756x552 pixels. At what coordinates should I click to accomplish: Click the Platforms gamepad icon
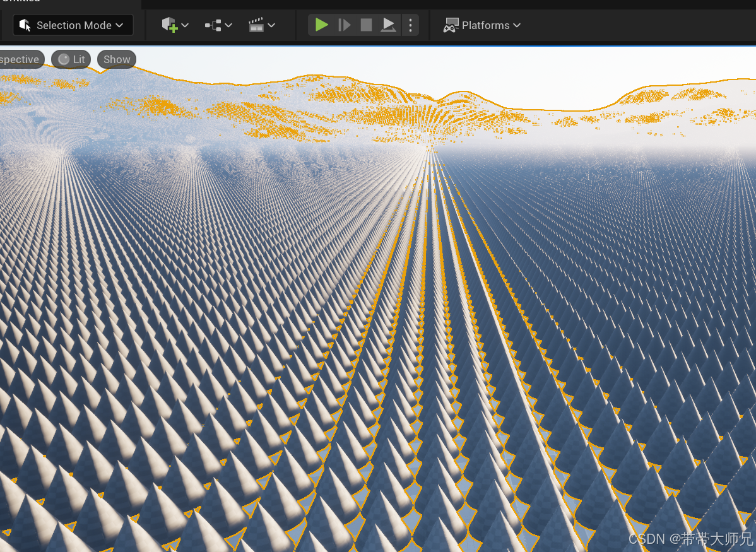451,25
